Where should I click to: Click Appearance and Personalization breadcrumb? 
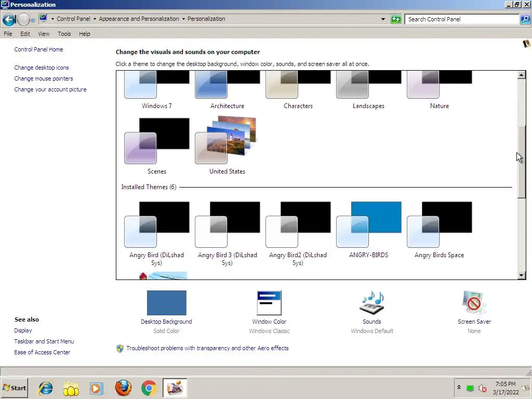139,19
